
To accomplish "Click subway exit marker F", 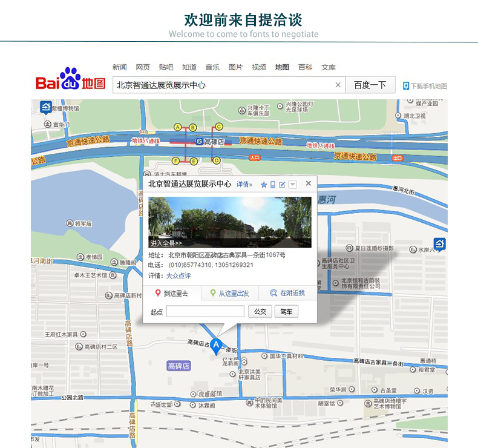I will pyautogui.click(x=175, y=160).
